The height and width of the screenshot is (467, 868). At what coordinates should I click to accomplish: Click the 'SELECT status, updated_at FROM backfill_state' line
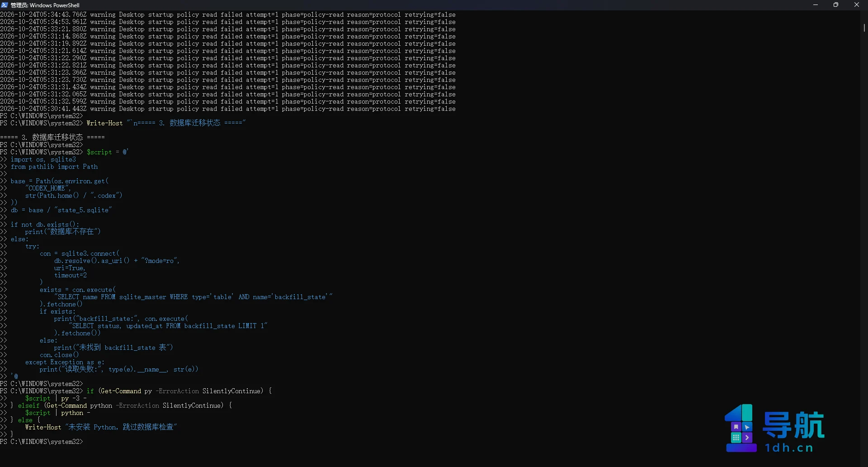[x=168, y=326]
